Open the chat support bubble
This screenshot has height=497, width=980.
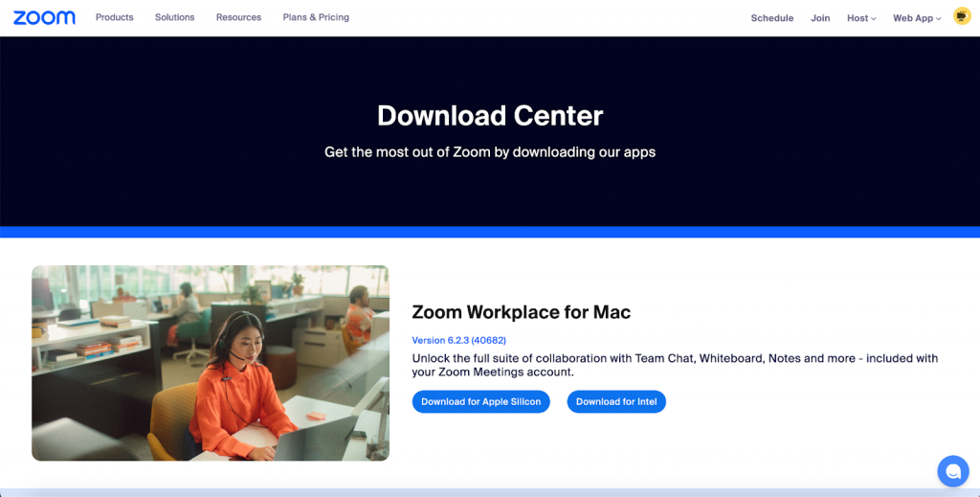click(x=953, y=471)
